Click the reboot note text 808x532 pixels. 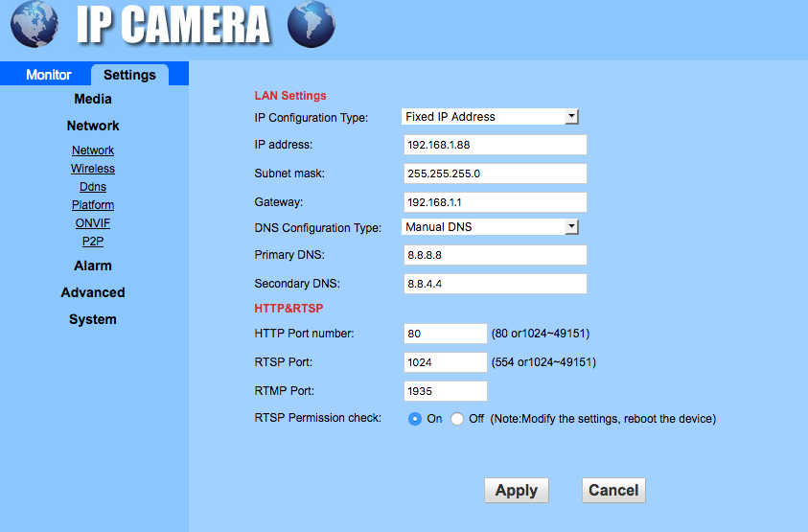603,419
